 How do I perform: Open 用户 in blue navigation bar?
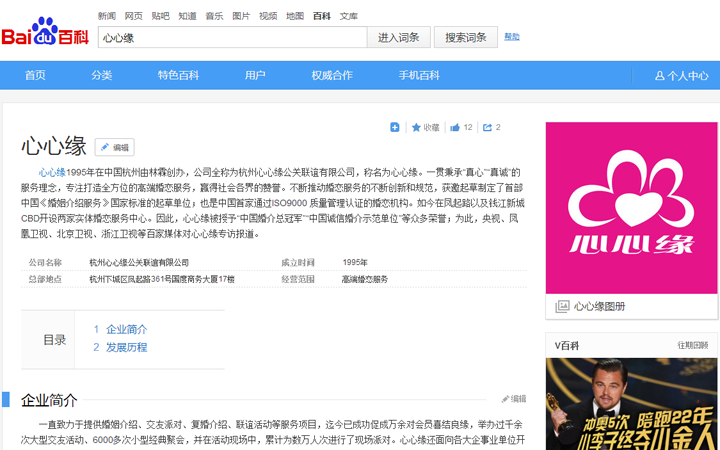click(x=255, y=75)
